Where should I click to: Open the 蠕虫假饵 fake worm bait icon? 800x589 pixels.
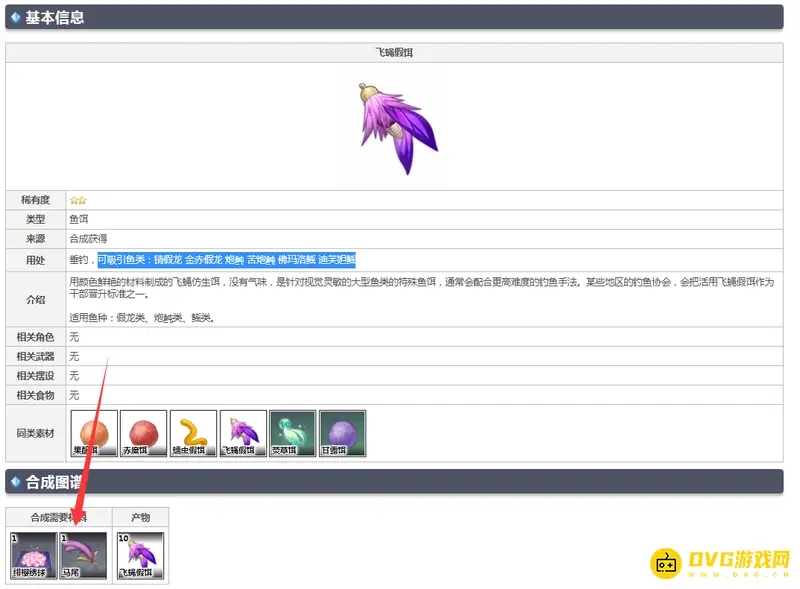193,433
